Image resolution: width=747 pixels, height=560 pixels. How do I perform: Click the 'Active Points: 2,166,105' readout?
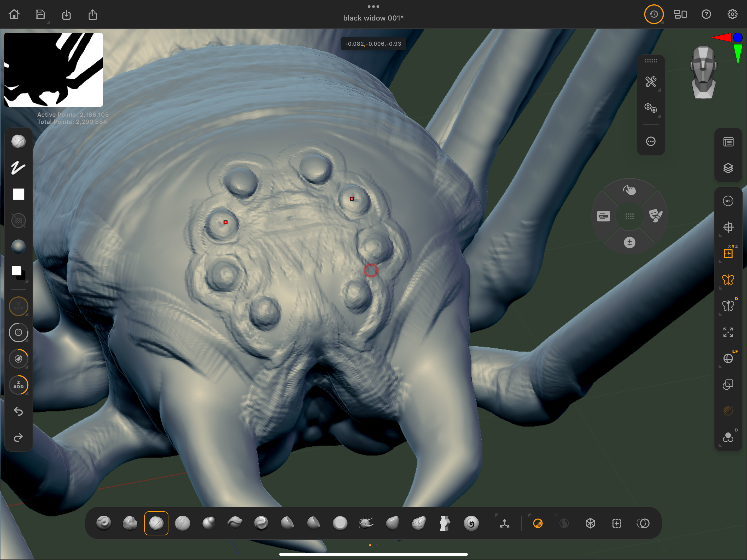pyautogui.click(x=73, y=115)
